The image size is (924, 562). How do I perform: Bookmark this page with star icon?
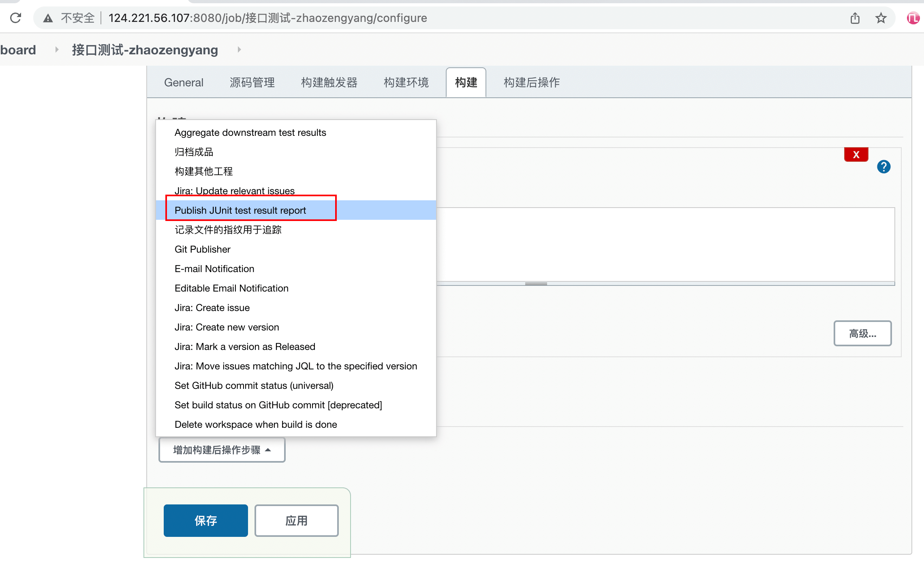(881, 18)
